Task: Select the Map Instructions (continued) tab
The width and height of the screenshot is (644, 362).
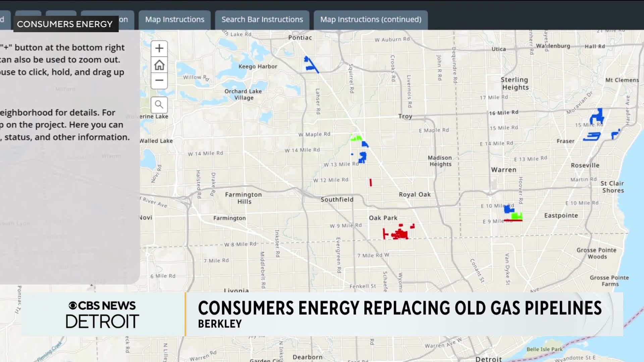Action: [x=371, y=19]
